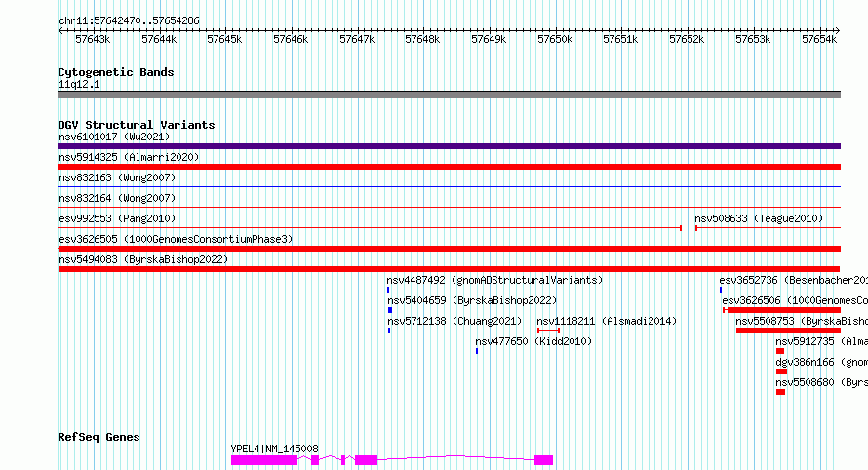Screen dimensions: 868x470
Task: Select the red esv3626506 variant bar
Action: click(781, 310)
